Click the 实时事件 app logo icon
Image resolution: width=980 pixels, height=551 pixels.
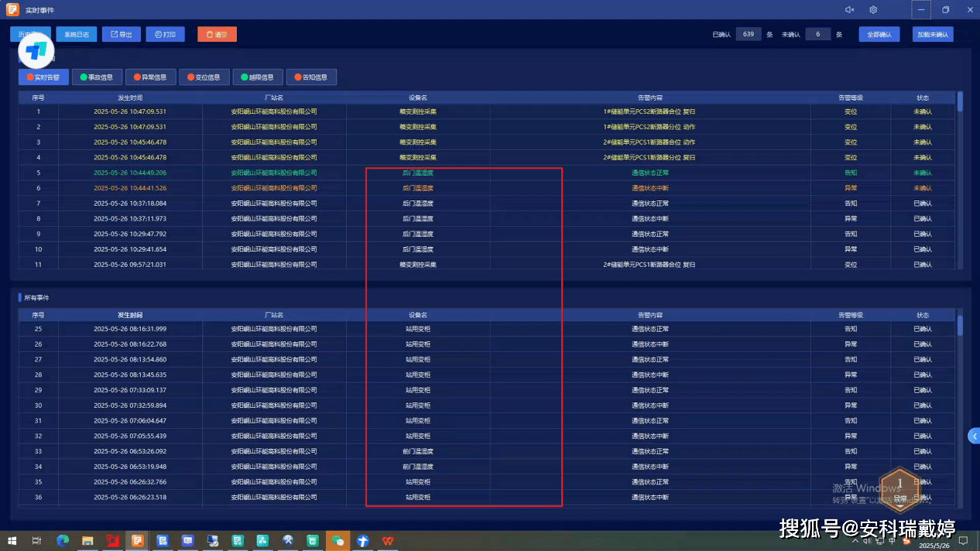pyautogui.click(x=12, y=9)
